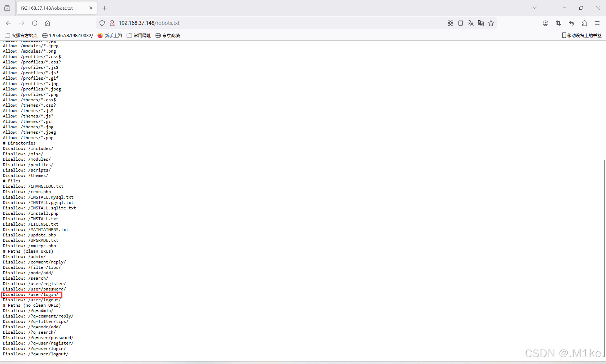Click the 'Disallow: /INSTALL.sqlite.txt' line
Viewport: 606px width, 364px height.
point(39,208)
